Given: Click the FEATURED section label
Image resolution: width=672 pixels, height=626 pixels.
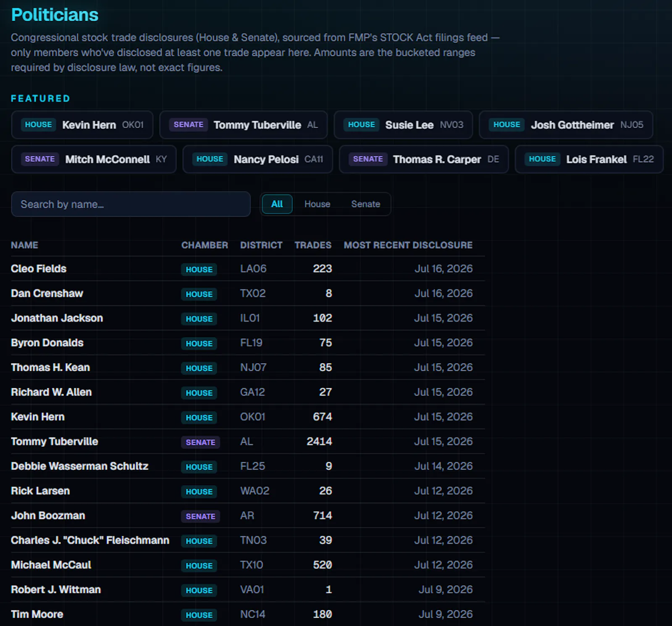Looking at the screenshot, I should click(x=40, y=99).
